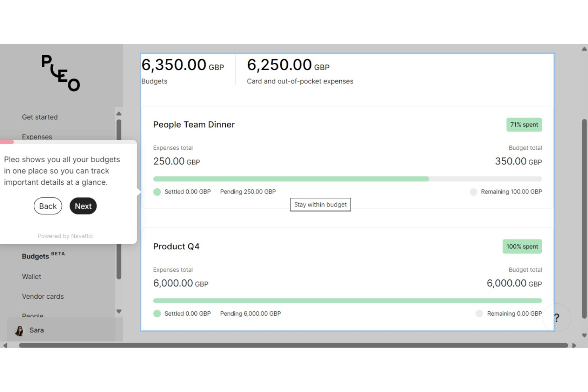Select Wallet from the sidebar
The height and width of the screenshot is (392, 588).
pyautogui.click(x=31, y=276)
